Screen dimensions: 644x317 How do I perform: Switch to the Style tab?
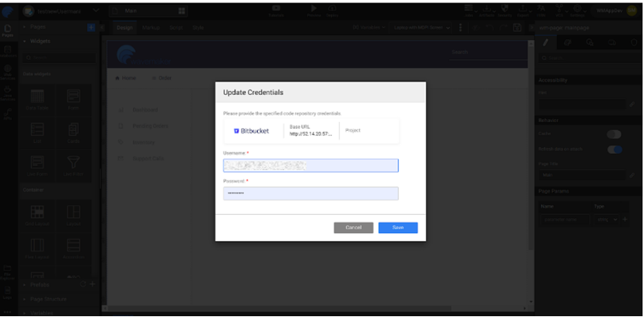pos(198,27)
